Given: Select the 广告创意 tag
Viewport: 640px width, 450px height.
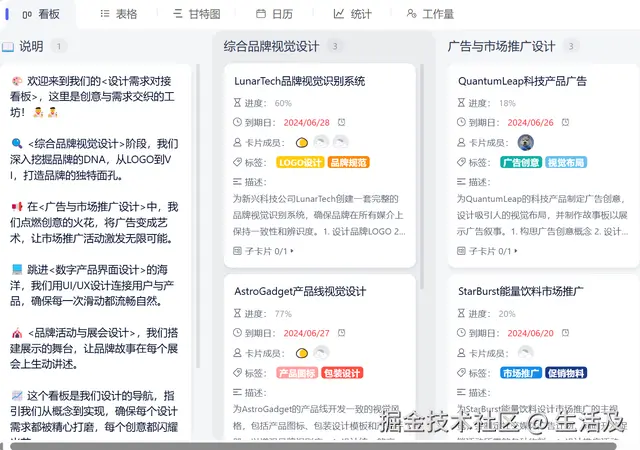Looking at the screenshot, I should pyautogui.click(x=521, y=163).
